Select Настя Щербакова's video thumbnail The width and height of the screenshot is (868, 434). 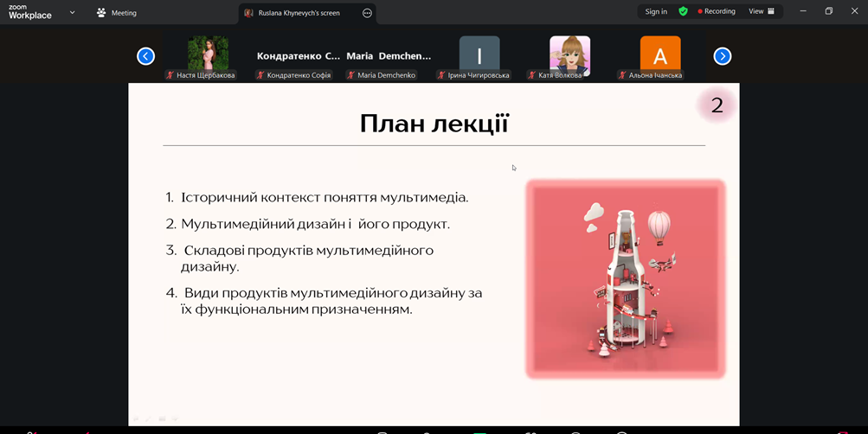pos(208,54)
